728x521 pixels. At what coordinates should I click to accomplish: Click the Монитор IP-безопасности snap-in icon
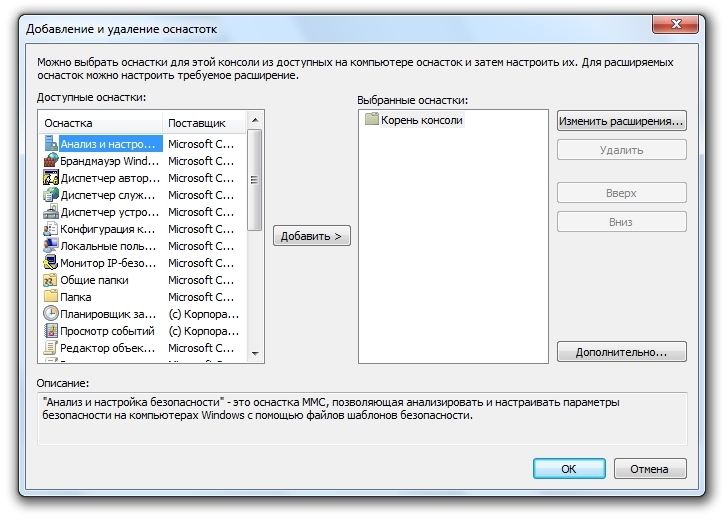point(51,263)
